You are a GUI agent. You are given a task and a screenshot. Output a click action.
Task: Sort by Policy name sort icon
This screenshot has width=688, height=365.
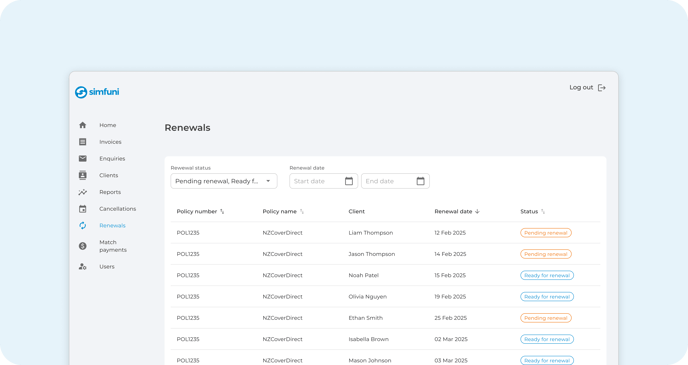[302, 211]
